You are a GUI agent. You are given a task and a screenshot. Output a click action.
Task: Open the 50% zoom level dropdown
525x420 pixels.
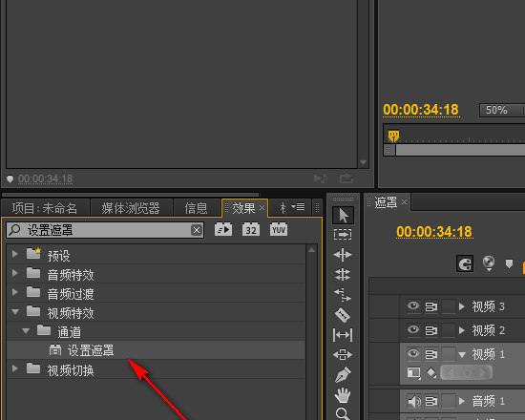[x=501, y=110]
